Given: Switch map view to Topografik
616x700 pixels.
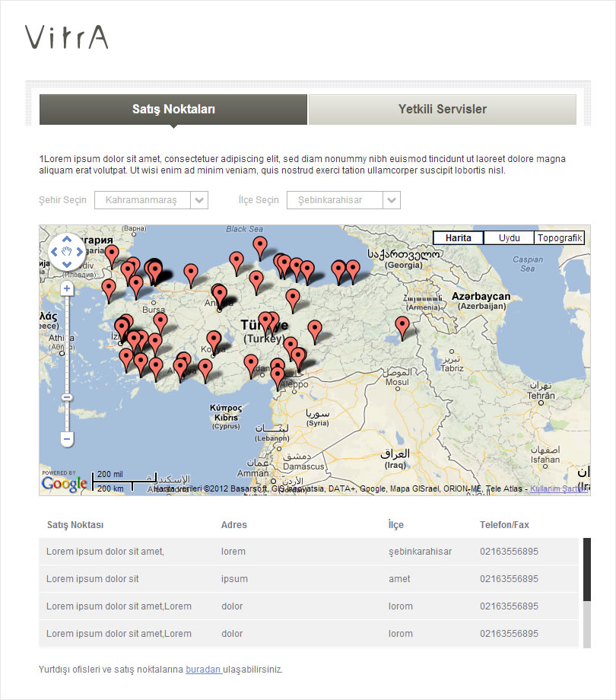Looking at the screenshot, I should point(559,238).
